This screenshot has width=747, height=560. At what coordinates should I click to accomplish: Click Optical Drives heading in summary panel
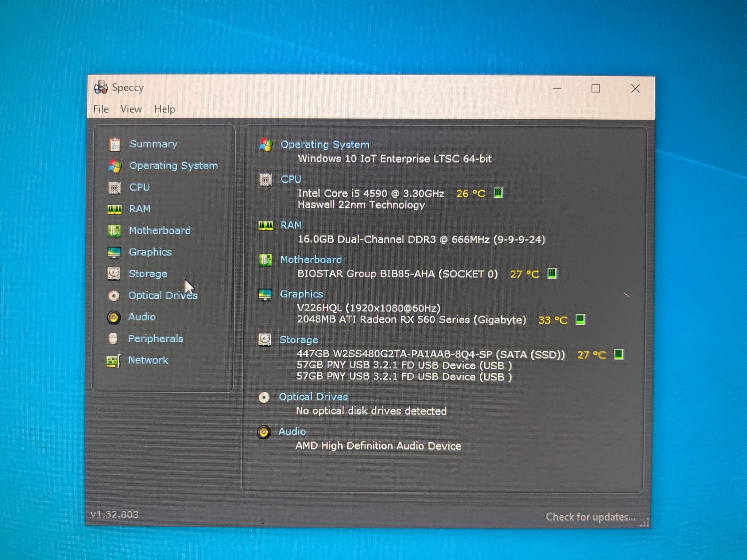[x=313, y=397]
